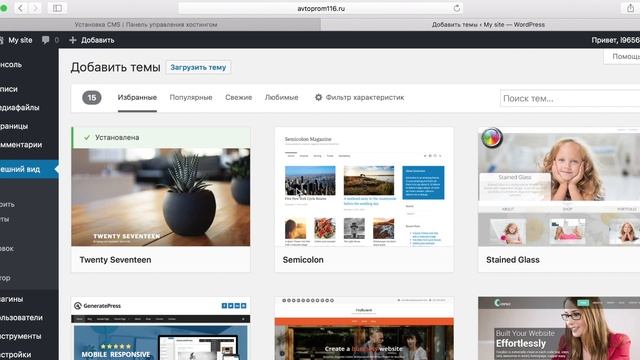Click the Twenty Seventeen theme name
Image resolution: width=640 pixels, height=360 pixels.
116,260
